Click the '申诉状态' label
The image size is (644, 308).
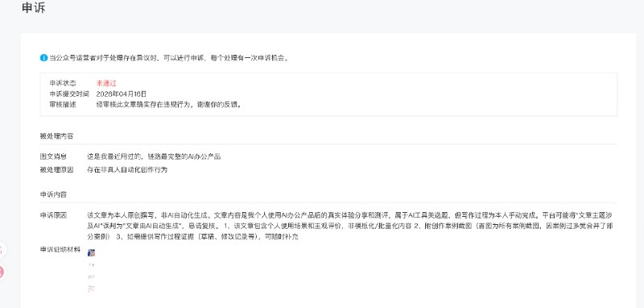coord(63,83)
